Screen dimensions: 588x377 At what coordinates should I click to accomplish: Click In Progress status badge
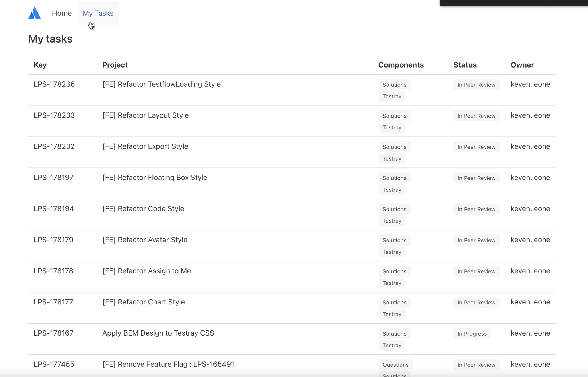click(472, 334)
